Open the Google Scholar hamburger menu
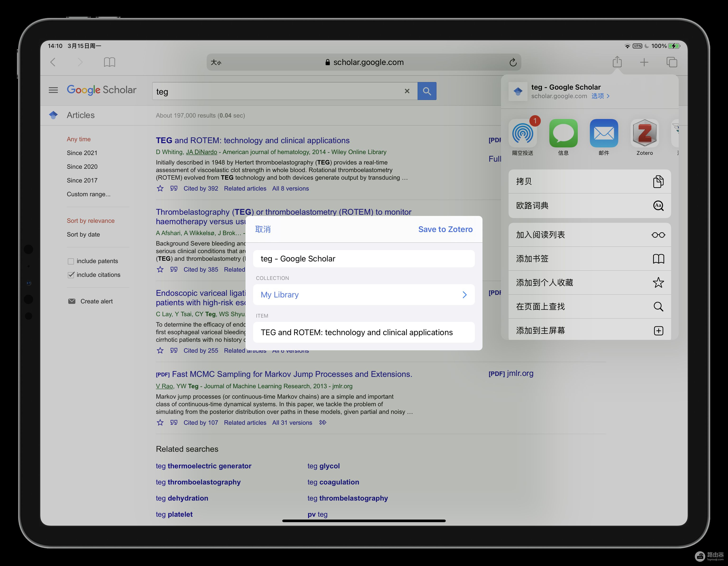 click(53, 90)
